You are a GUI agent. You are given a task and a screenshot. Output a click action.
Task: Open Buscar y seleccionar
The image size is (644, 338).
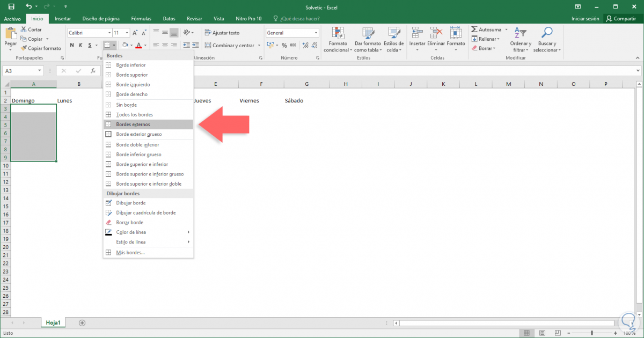(547, 40)
